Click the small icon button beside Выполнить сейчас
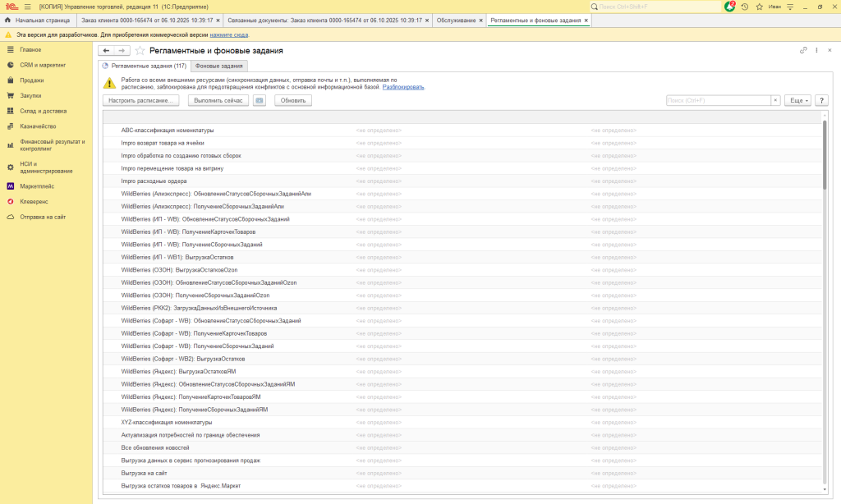 [x=260, y=100]
